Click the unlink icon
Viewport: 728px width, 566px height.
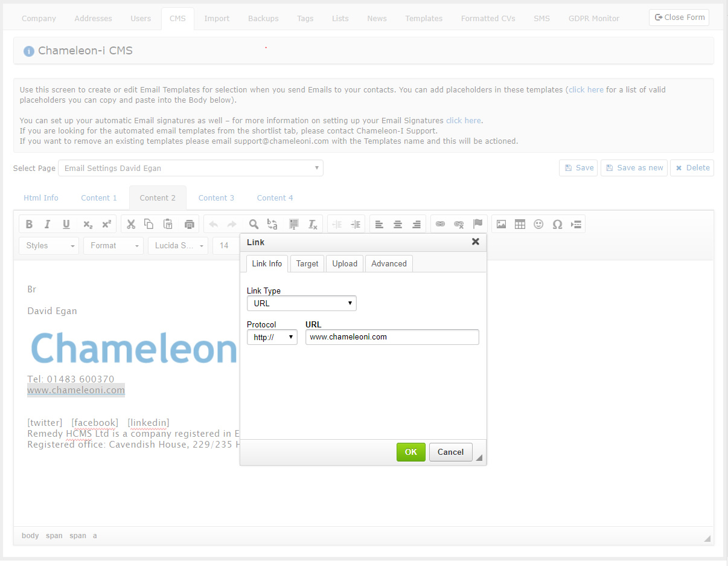tap(459, 224)
